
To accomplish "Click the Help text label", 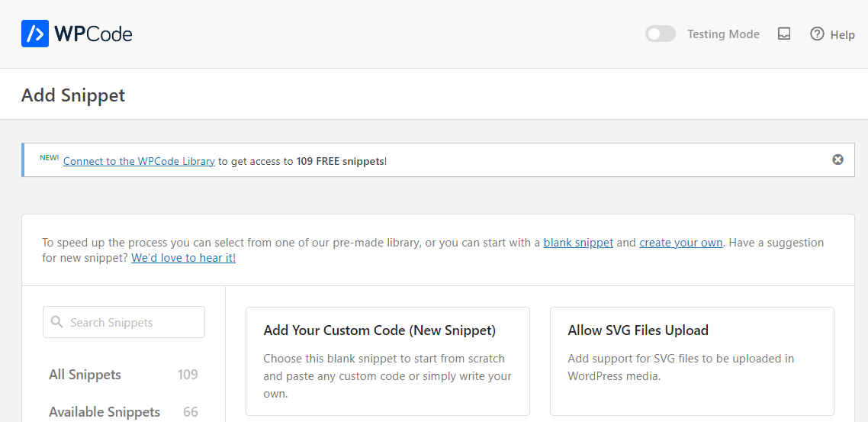I will [842, 34].
